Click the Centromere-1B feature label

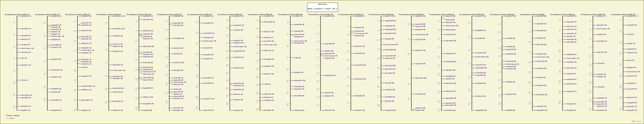click(x=58, y=36)
